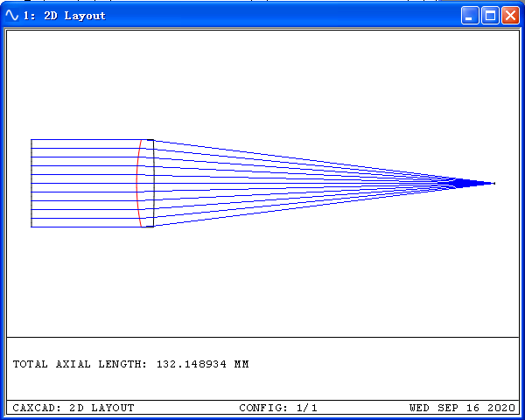This screenshot has width=525, height=420.
Task: Close the 2D Layout window
Action: point(510,16)
